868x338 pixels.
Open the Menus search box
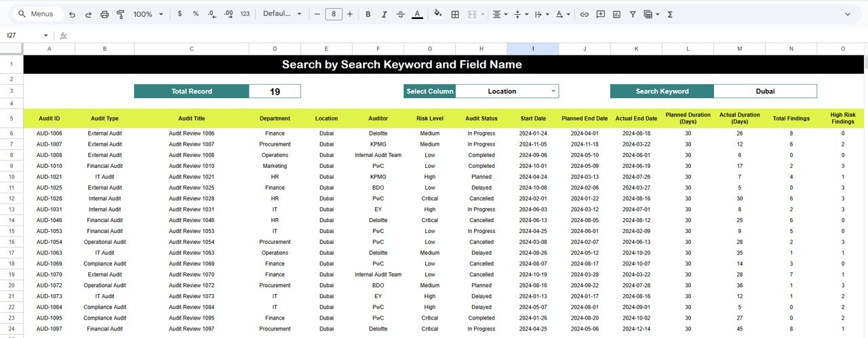tap(38, 14)
